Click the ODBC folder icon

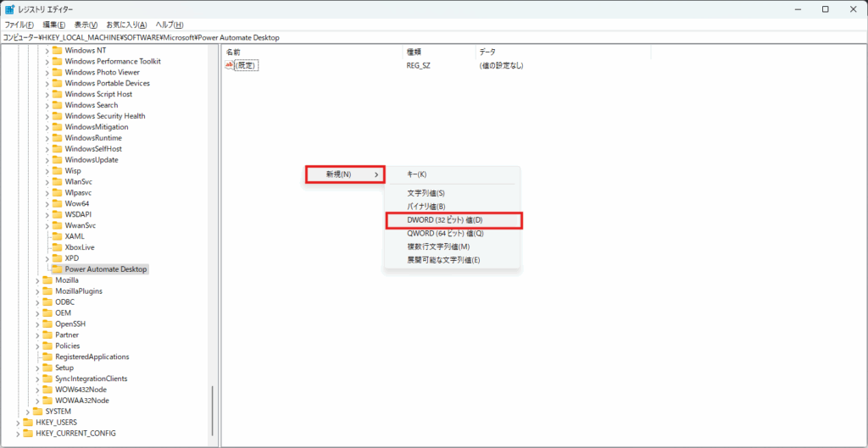click(x=47, y=302)
